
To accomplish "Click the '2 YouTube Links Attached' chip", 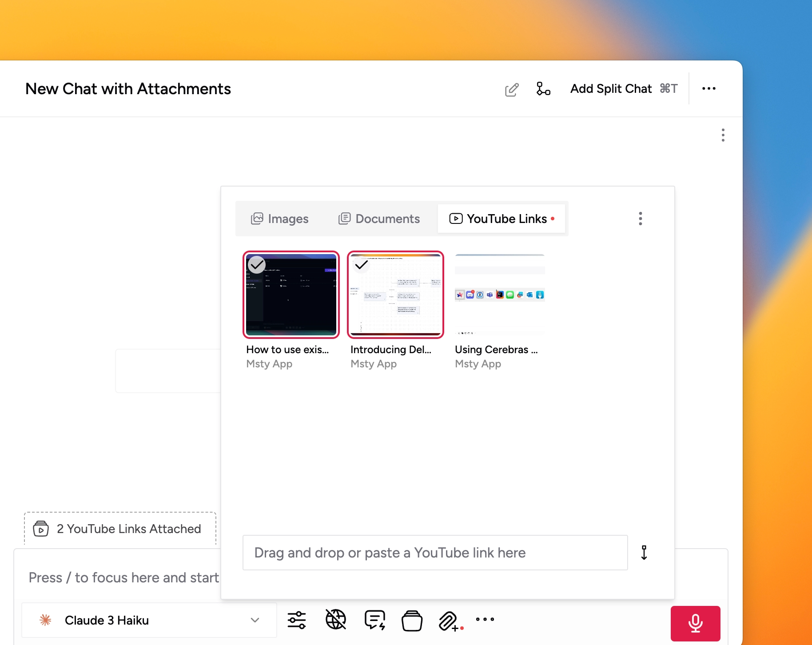I will 119,529.
